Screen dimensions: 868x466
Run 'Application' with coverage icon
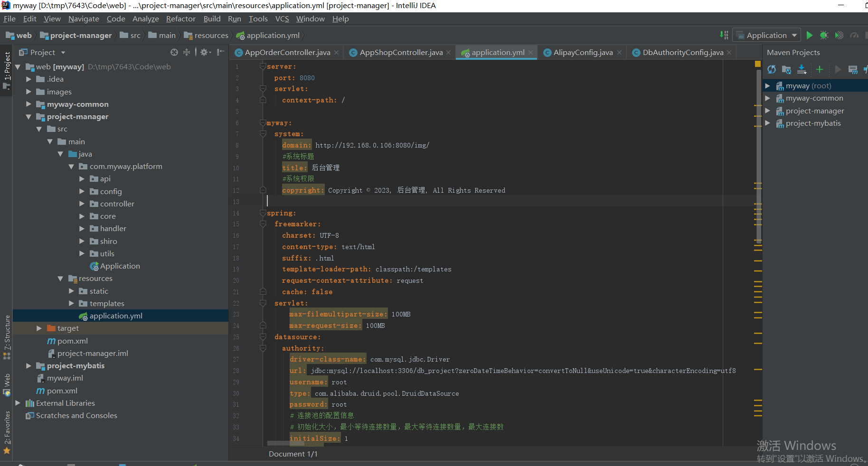839,35
